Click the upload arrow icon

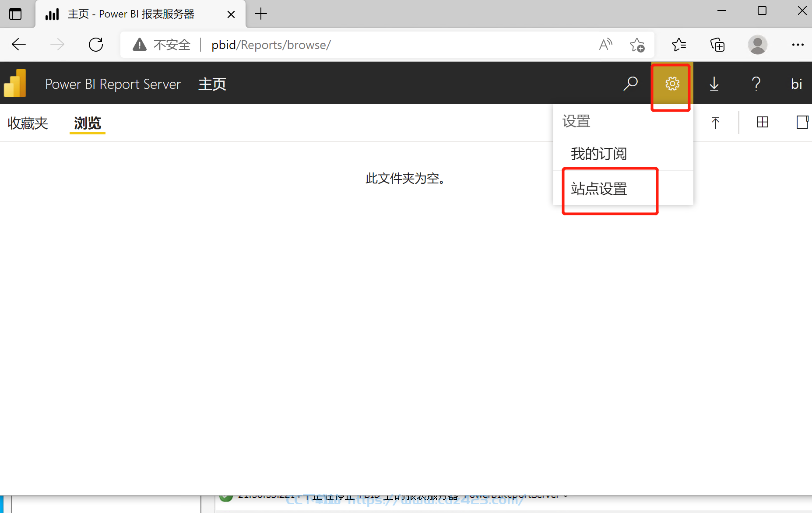pos(715,123)
